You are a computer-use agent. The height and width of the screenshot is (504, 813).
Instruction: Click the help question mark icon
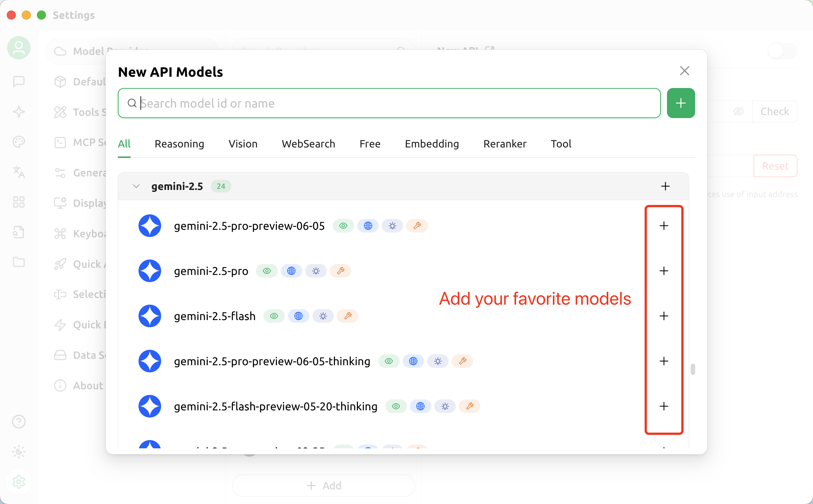point(19,422)
